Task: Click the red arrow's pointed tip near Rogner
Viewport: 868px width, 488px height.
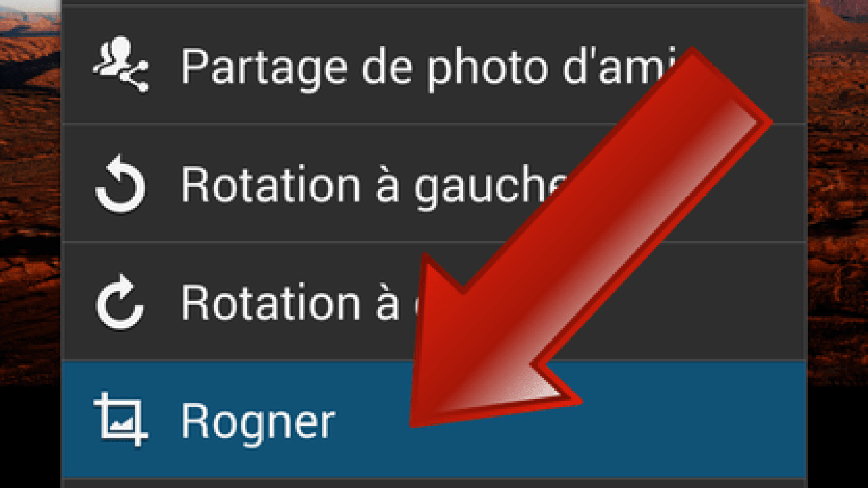Action: (420, 415)
